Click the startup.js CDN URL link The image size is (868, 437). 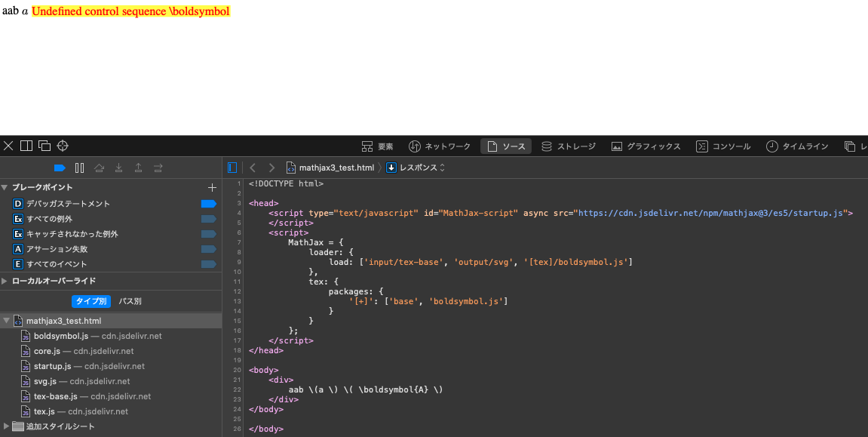pos(710,213)
